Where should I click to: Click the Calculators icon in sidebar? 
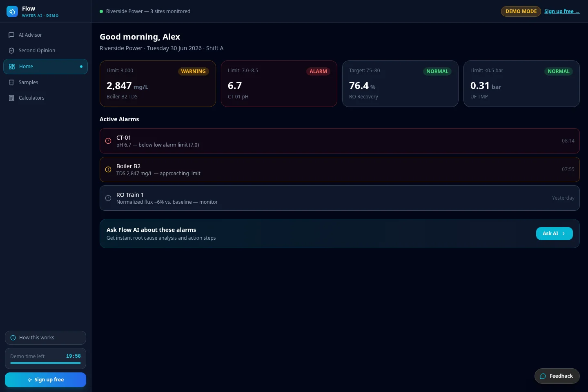(11, 98)
